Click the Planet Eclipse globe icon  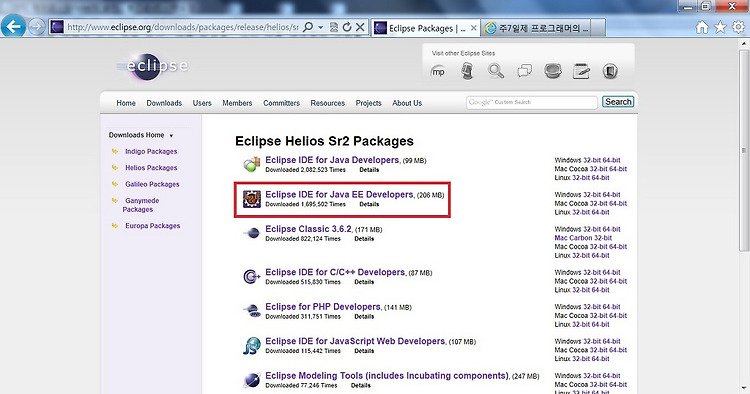pyautogui.click(x=553, y=71)
